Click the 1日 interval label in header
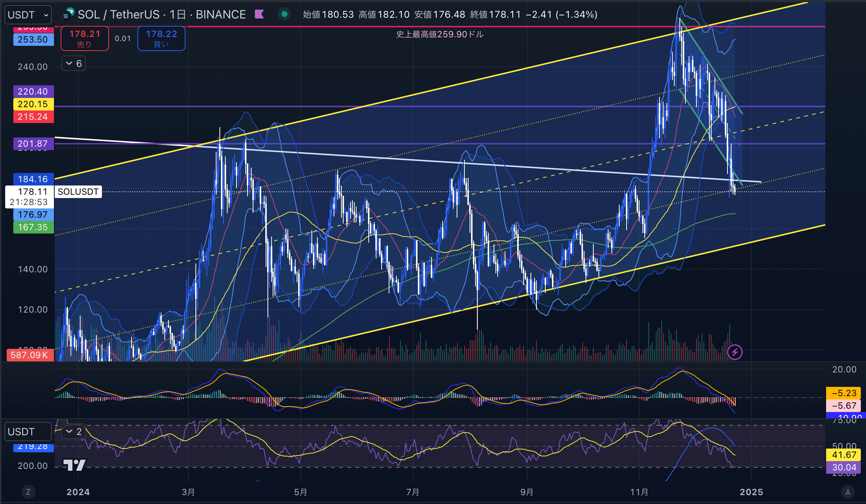This screenshot has width=866, height=504. (177, 14)
